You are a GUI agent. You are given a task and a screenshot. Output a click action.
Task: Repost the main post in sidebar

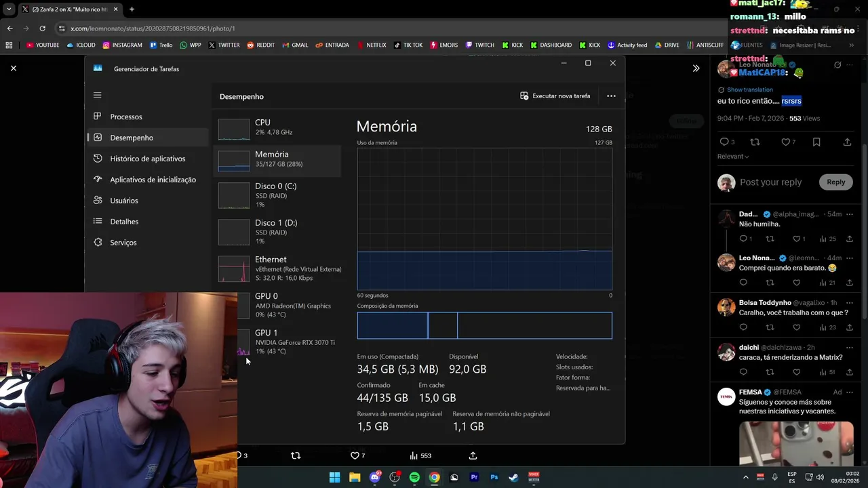[x=755, y=142]
